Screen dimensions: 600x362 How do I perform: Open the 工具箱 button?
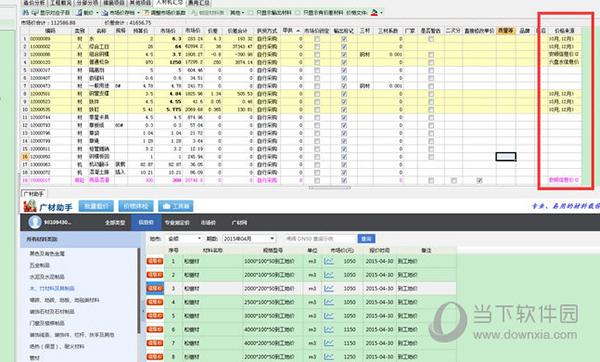point(176,206)
